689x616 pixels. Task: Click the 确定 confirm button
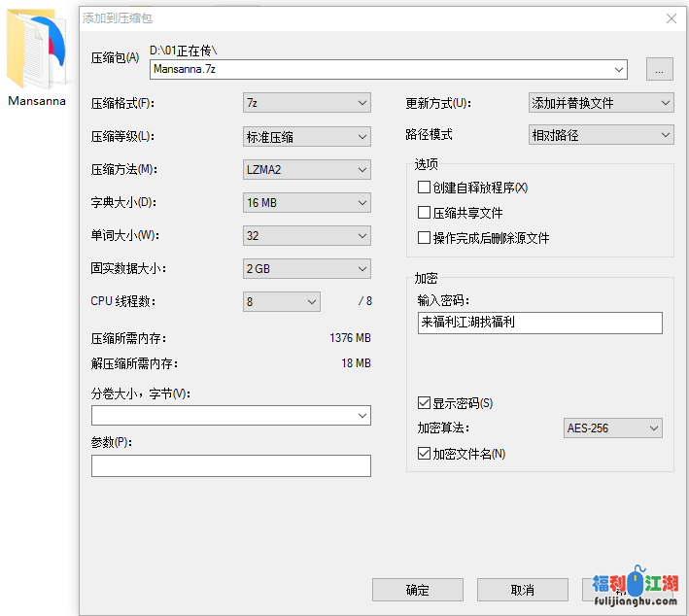click(x=417, y=590)
